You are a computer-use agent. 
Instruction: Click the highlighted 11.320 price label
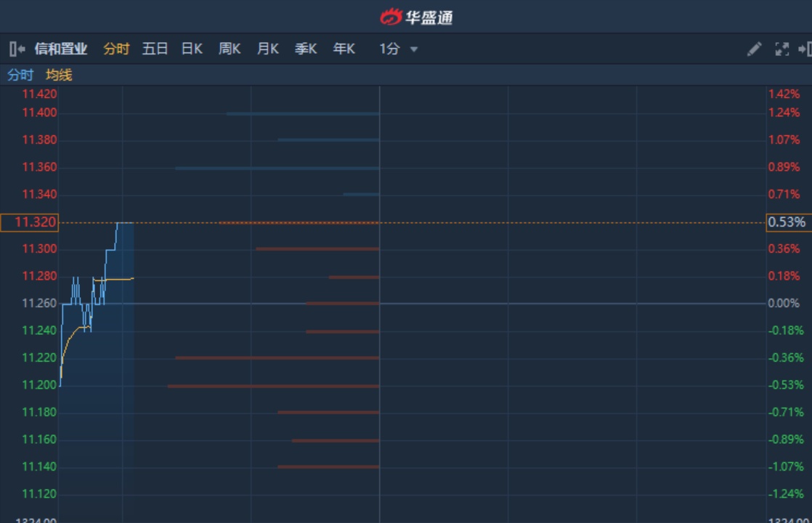tap(30, 223)
